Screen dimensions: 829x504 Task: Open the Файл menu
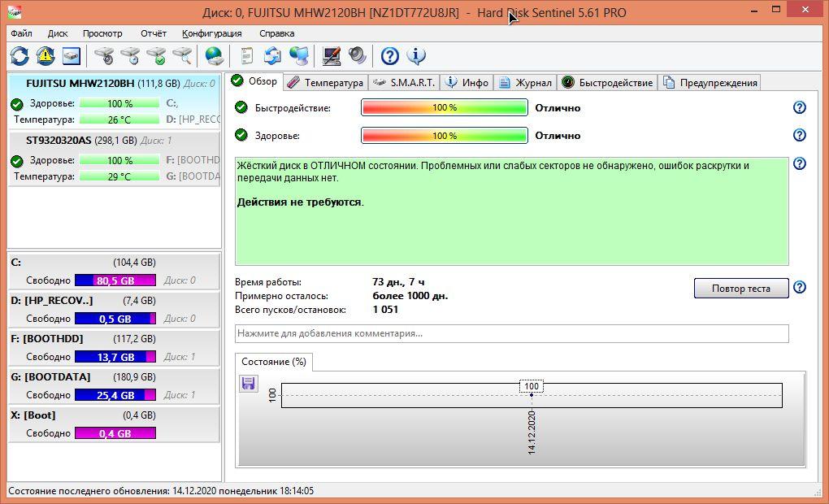[22, 33]
